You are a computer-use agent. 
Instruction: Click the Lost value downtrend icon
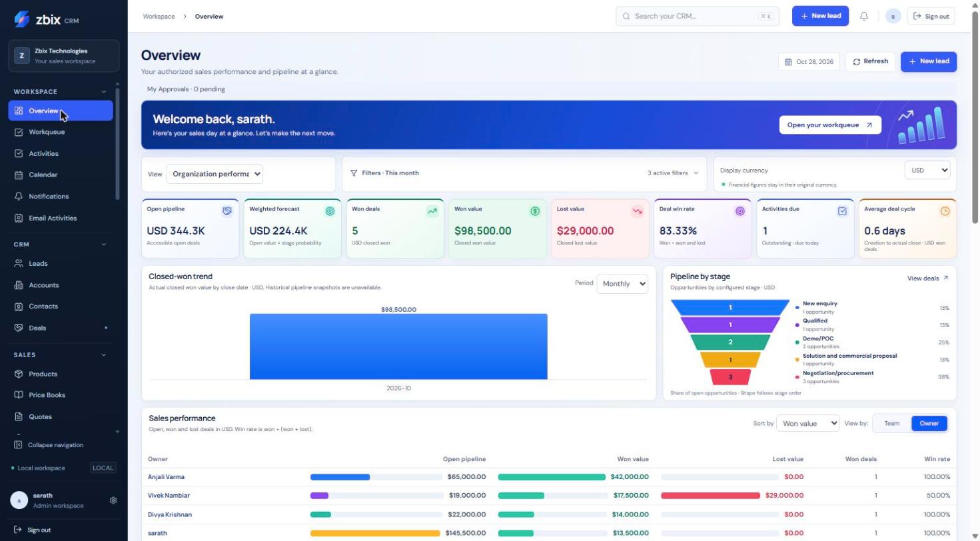pos(638,211)
